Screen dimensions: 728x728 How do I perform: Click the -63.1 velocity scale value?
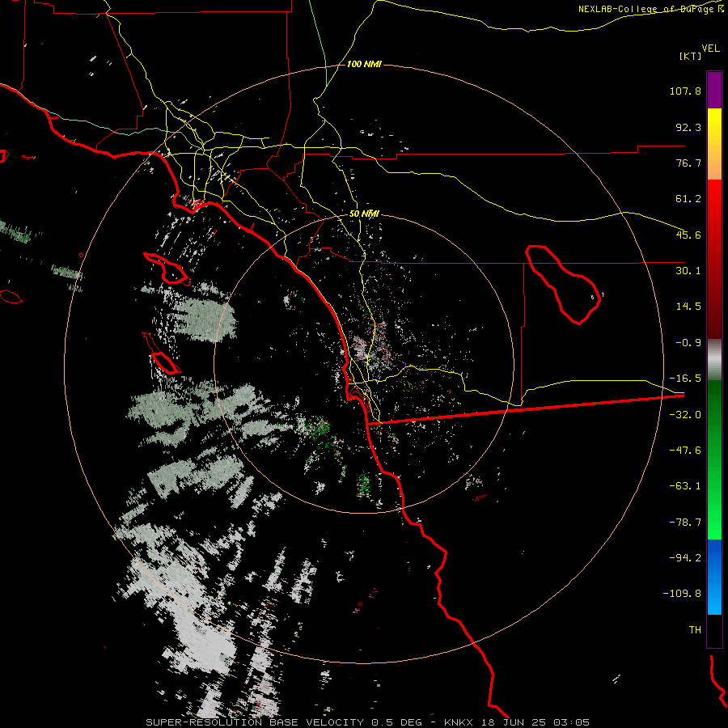(x=685, y=486)
